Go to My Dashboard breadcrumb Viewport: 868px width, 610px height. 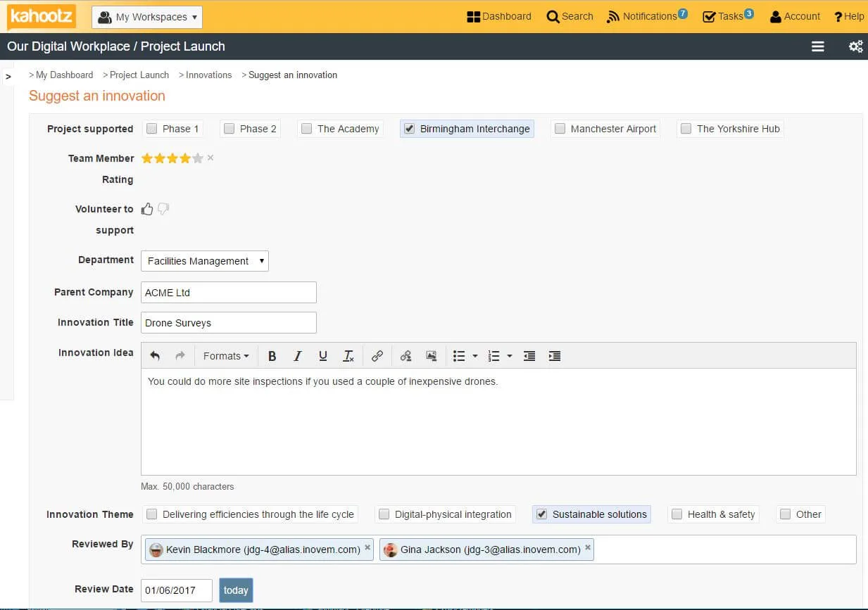64,75
